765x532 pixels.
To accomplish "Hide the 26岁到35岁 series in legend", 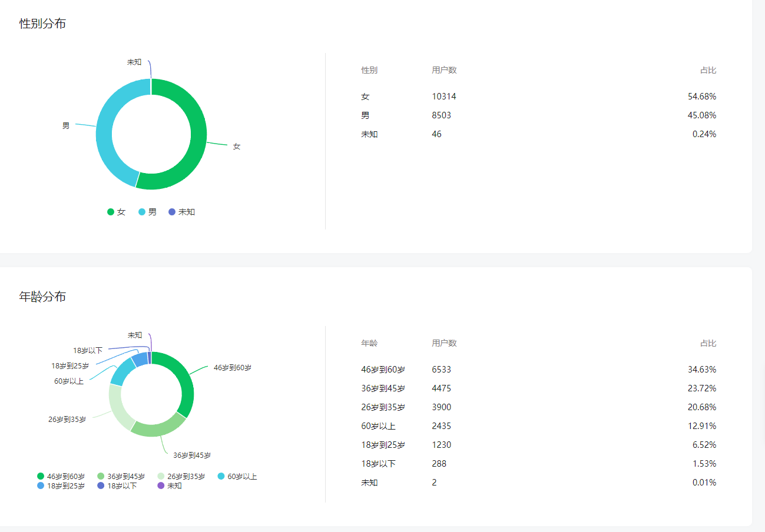I will click(181, 476).
